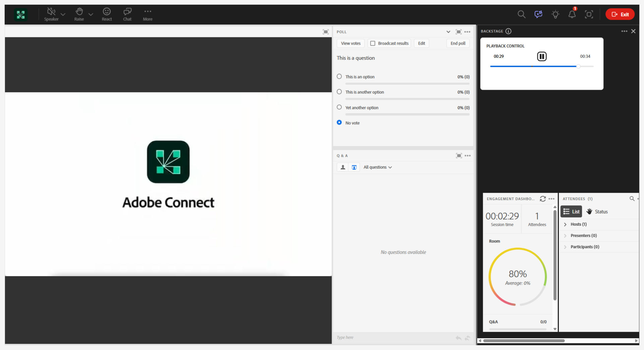
Task: Close the Backstage panel
Action: [x=633, y=31]
